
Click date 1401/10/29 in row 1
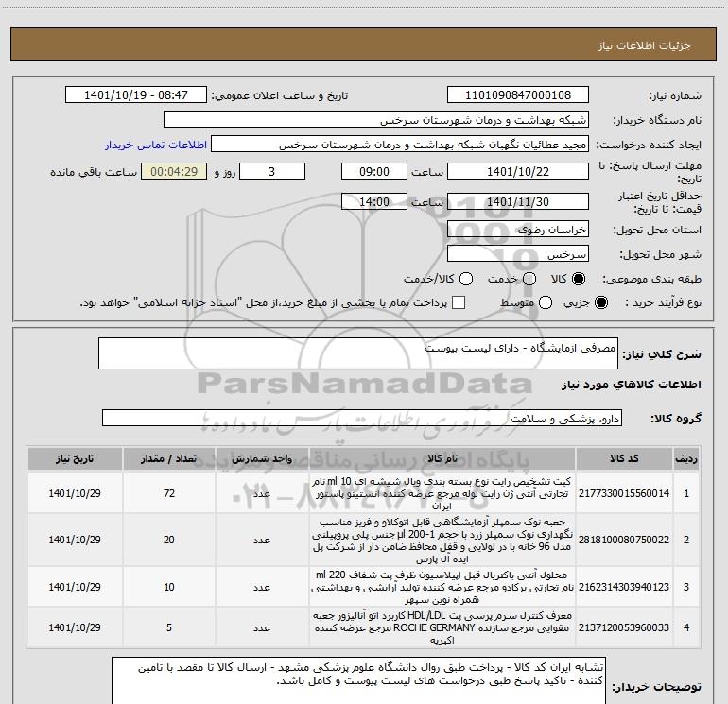(75, 493)
